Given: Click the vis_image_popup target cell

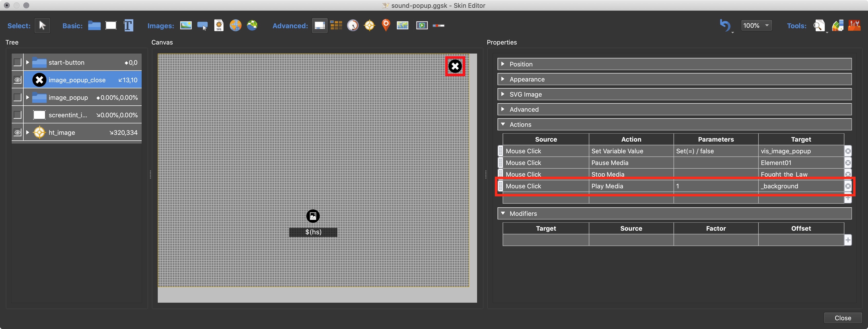Looking at the screenshot, I should point(801,151).
